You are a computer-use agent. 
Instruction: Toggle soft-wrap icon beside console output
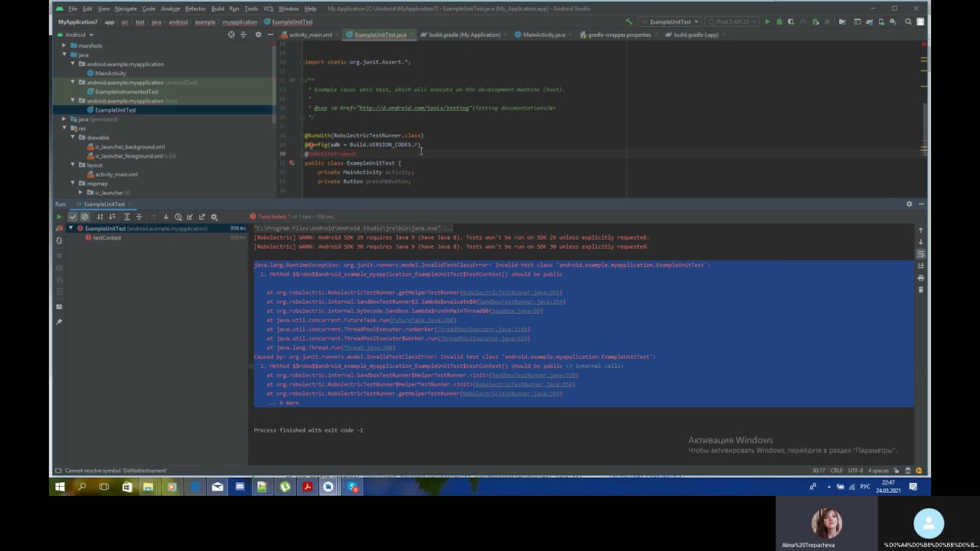click(920, 253)
